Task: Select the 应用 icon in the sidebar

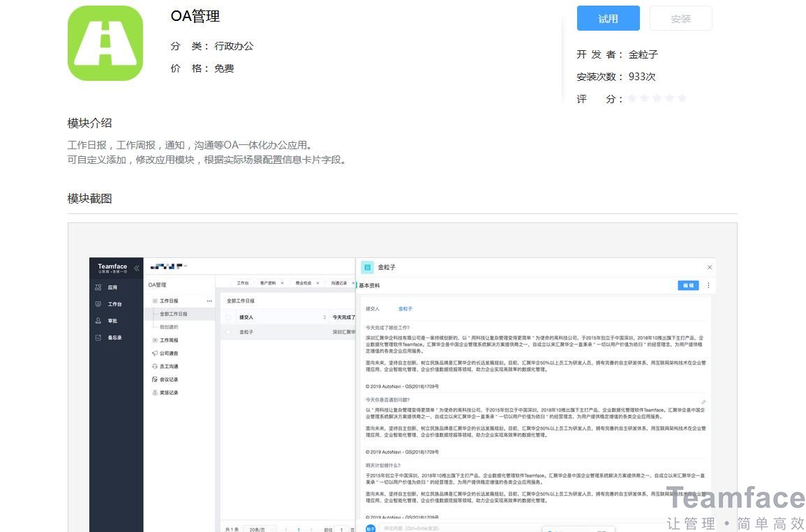Action: tap(97, 287)
